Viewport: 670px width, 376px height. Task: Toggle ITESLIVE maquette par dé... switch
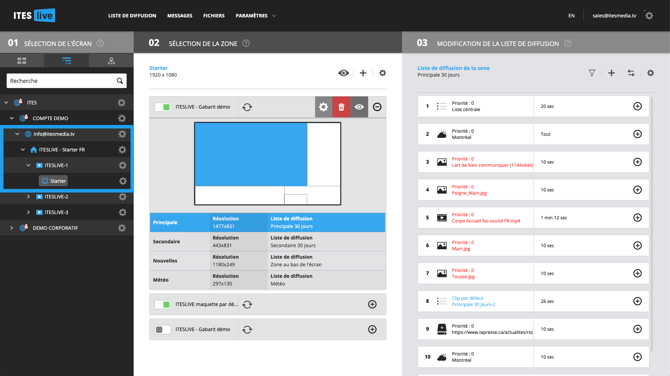click(162, 304)
